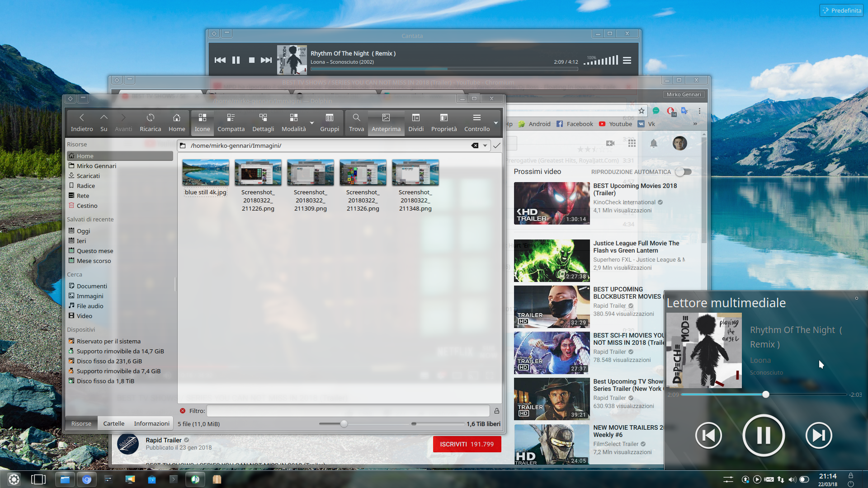This screenshot has height=488, width=868.
Task: Open the ad blocker extension icon
Action: click(x=671, y=111)
